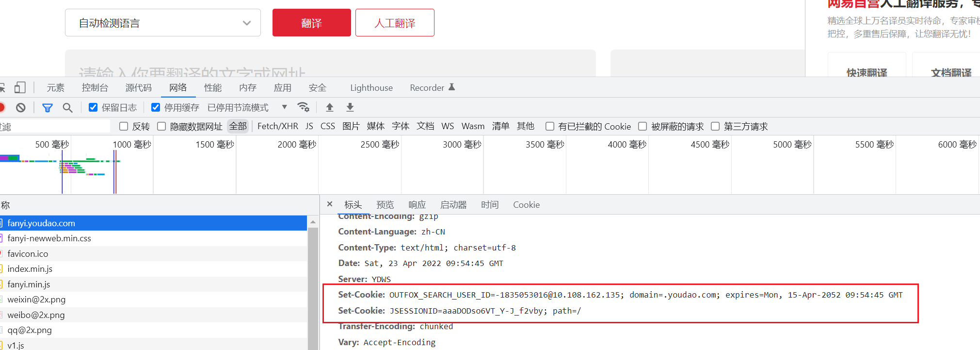
Task: Filter requests by WS
Action: coord(448,126)
